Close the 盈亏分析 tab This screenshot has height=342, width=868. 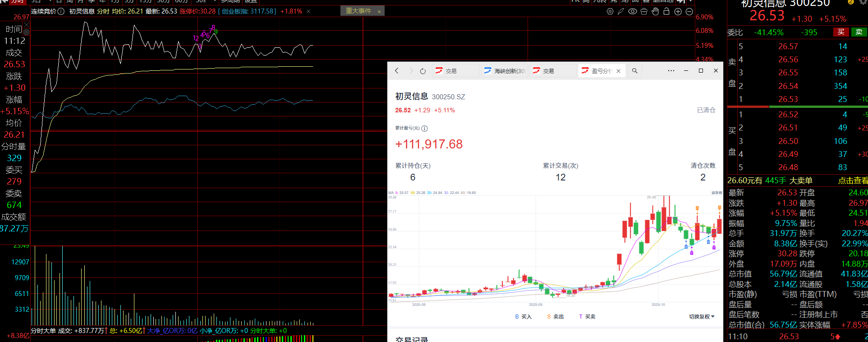[x=619, y=71]
